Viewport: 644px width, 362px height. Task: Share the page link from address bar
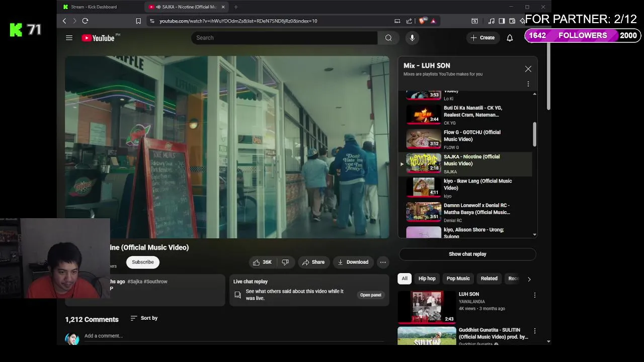[409, 21]
